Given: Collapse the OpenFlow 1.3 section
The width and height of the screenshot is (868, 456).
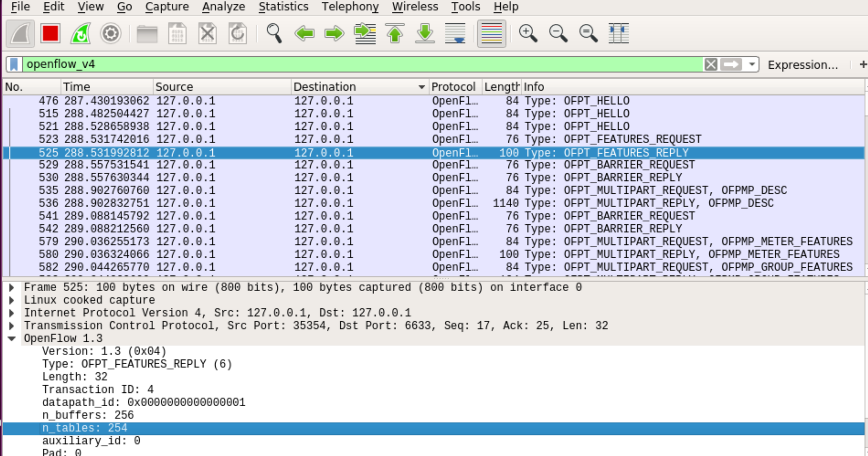Looking at the screenshot, I should pyautogui.click(x=12, y=339).
